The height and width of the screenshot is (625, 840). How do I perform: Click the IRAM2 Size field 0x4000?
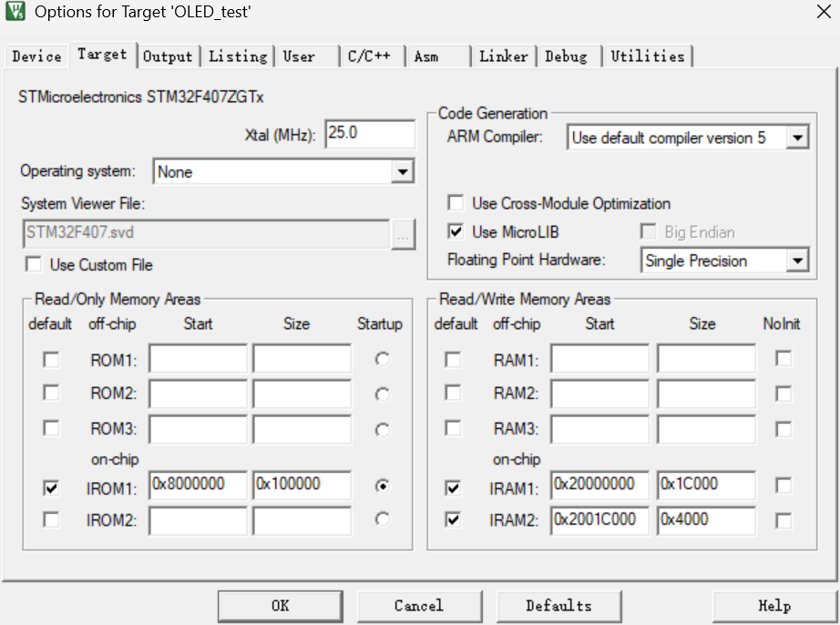pos(707,521)
